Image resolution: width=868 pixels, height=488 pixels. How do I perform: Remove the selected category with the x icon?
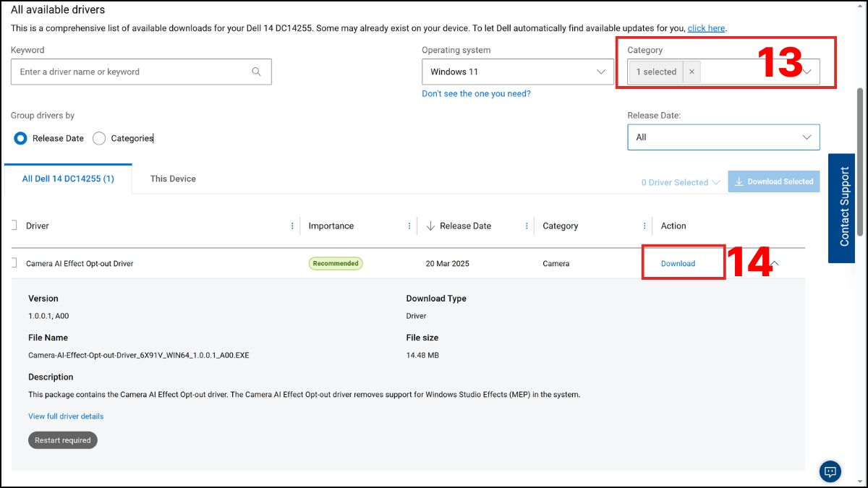pos(692,72)
